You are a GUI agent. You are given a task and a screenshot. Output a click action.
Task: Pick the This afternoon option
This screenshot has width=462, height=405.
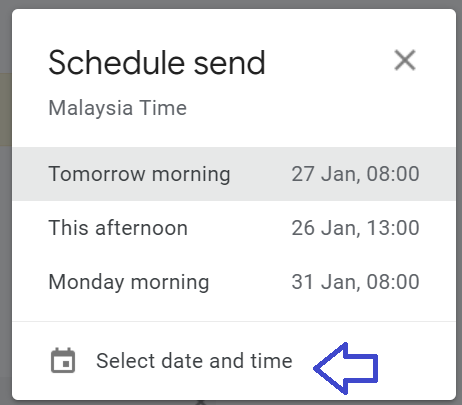coord(234,228)
